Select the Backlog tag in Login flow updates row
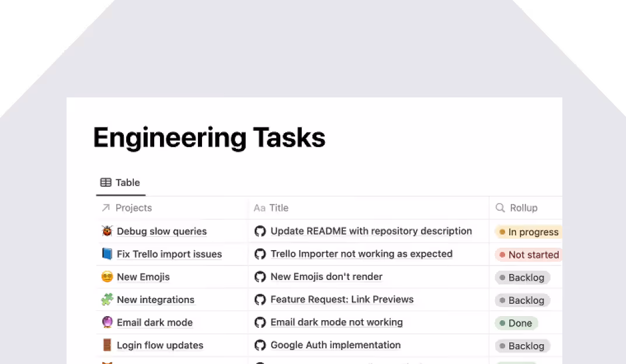This screenshot has width=626, height=364. coord(523,346)
